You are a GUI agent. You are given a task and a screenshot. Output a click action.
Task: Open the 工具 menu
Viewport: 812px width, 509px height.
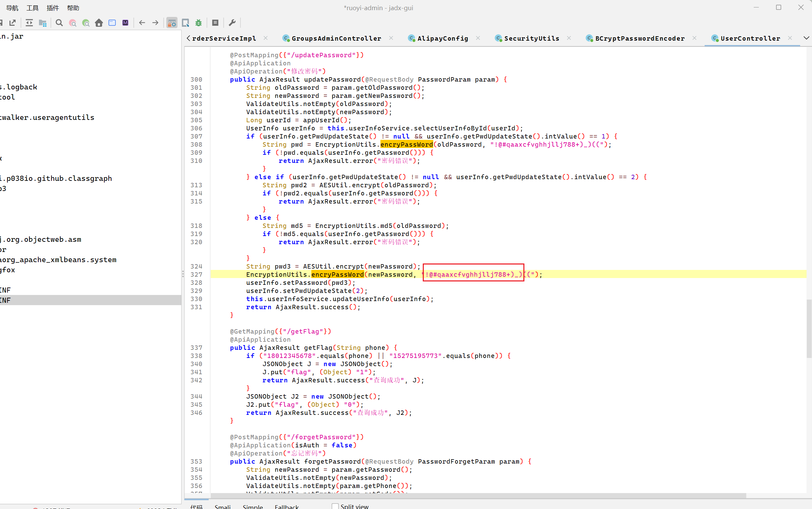(x=33, y=8)
